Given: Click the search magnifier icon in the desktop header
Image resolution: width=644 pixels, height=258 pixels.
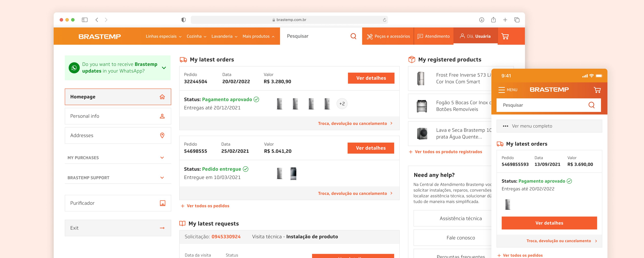Looking at the screenshot, I should point(353,36).
